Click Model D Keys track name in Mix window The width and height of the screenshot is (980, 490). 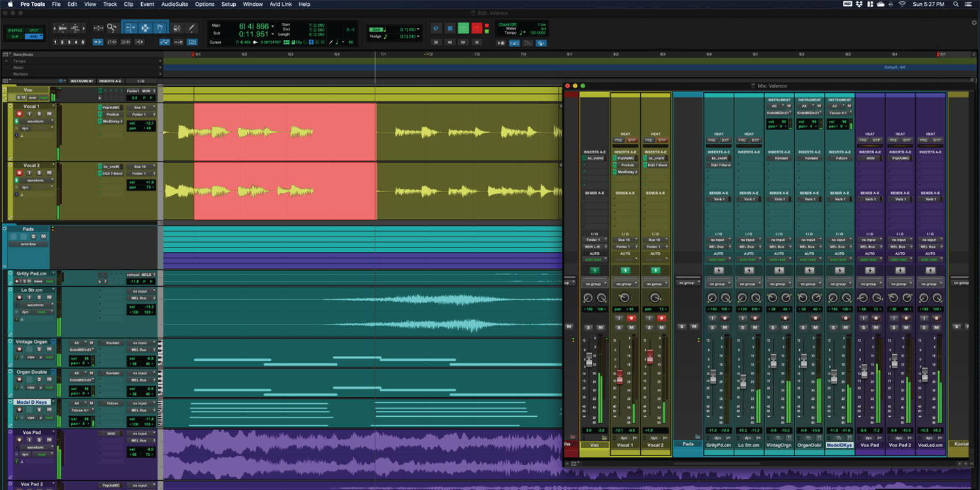point(840,445)
